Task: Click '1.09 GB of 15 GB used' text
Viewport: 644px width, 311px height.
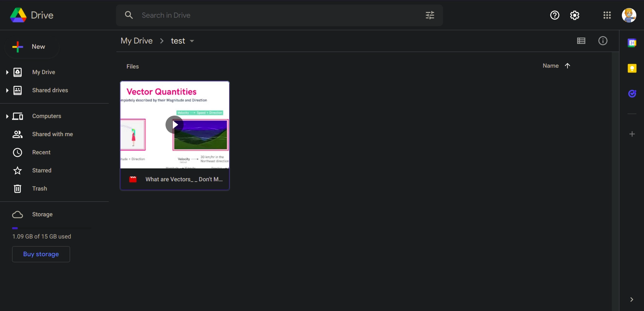Action: (x=41, y=236)
